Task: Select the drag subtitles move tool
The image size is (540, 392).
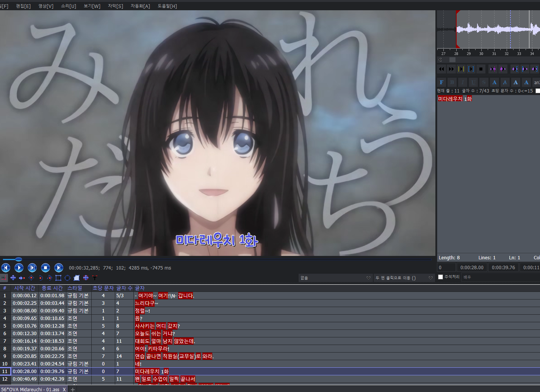Action: pos(13,278)
